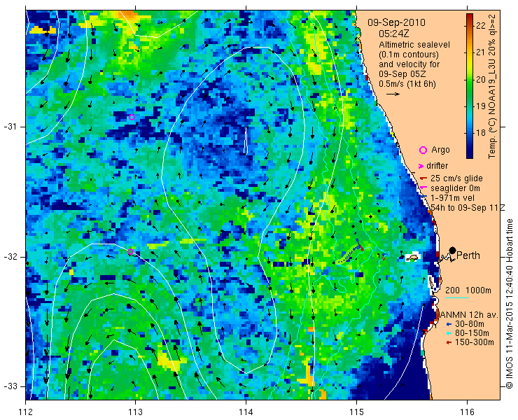The height and width of the screenshot is (420, 518).
Task: Click the cyan 200 1000m bathymetry line sample
Action: click(457, 297)
